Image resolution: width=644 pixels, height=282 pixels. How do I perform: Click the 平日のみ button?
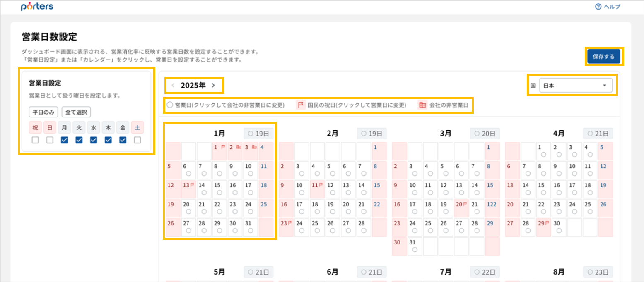coord(43,112)
